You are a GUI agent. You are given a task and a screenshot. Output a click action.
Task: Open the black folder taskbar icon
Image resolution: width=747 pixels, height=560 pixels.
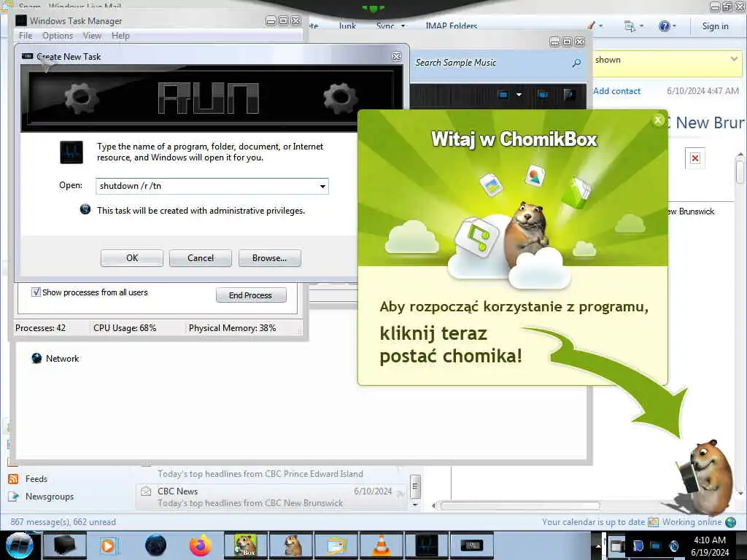click(x=64, y=545)
